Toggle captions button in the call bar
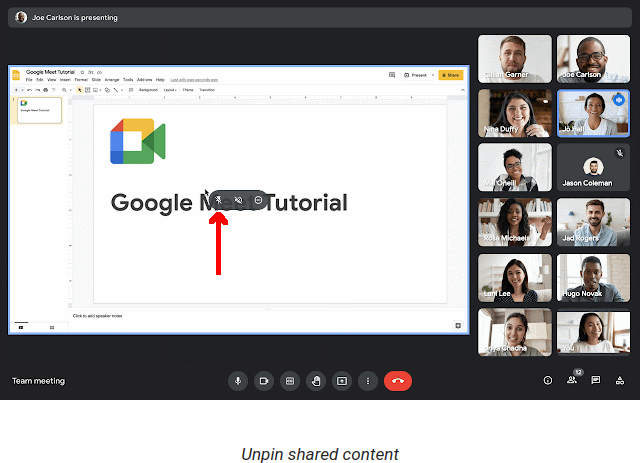640x463 pixels. 290,381
